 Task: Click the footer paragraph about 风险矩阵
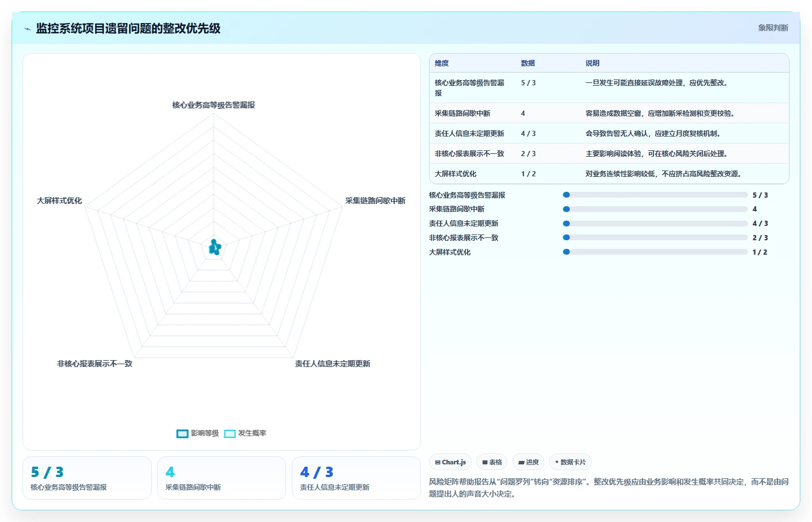click(609, 487)
